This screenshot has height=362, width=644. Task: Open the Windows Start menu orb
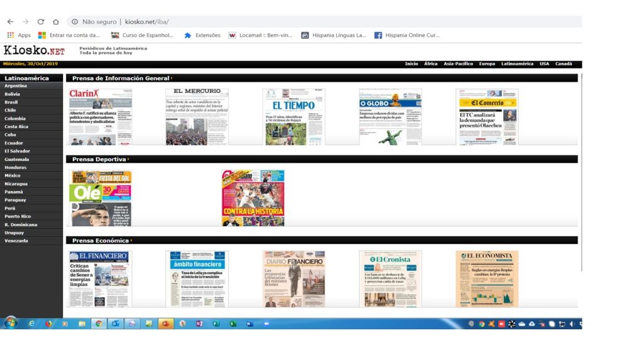pos(11,324)
